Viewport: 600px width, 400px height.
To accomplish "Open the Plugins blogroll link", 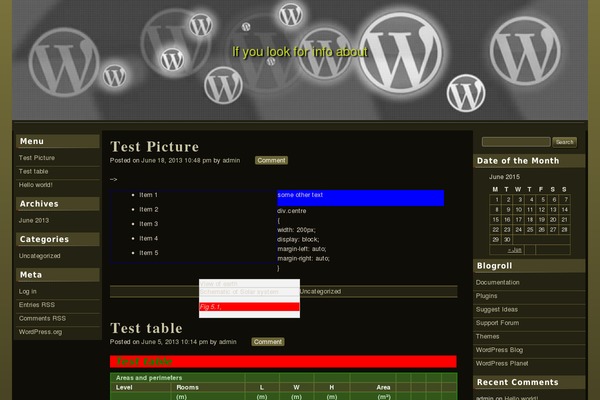I will 486,296.
